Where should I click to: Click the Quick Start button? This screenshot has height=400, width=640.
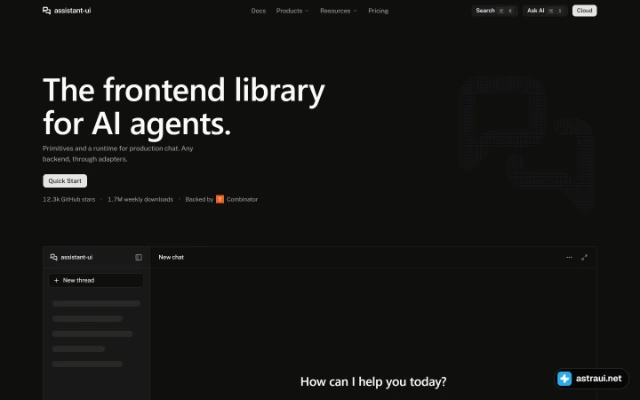point(65,181)
